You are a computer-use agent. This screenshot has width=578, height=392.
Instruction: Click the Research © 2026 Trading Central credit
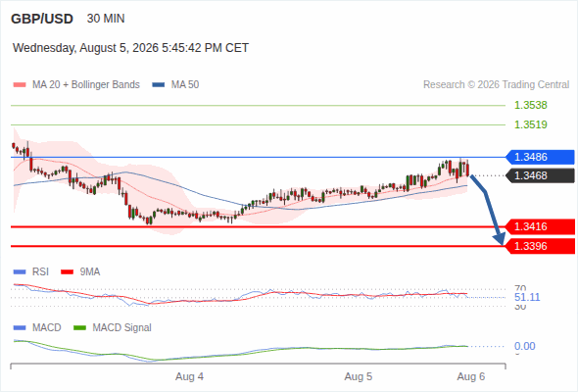click(496, 85)
